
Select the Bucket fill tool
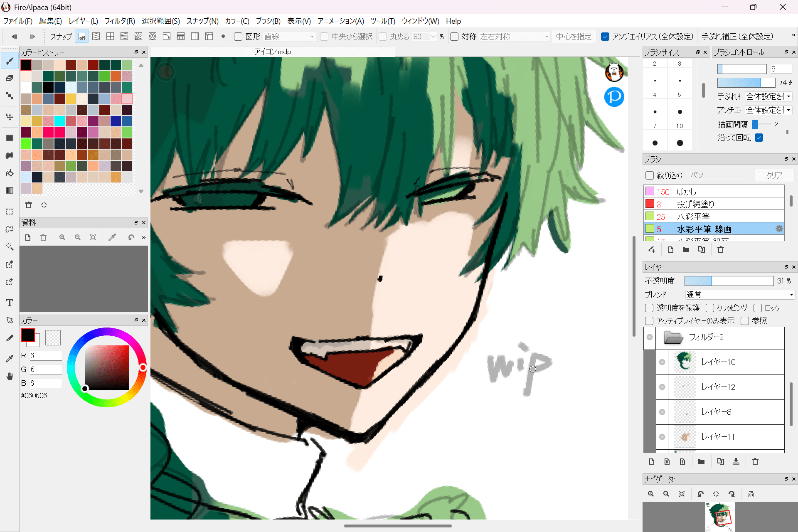coord(10,173)
